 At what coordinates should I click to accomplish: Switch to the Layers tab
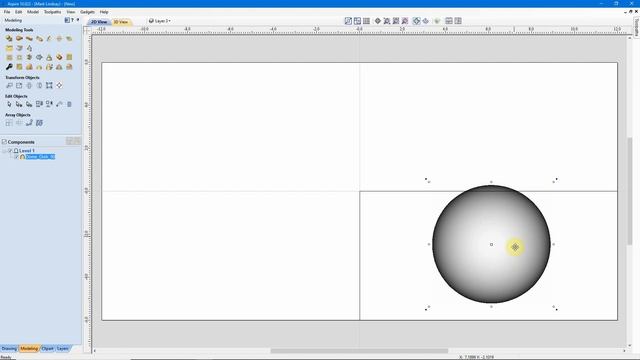(62, 349)
